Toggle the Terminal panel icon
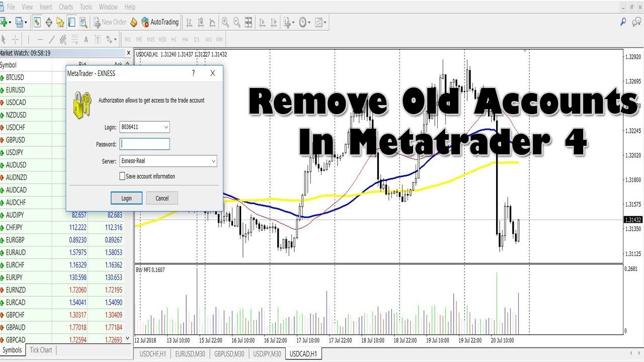Image resolution: width=644 pixels, height=362 pixels. 71,22
